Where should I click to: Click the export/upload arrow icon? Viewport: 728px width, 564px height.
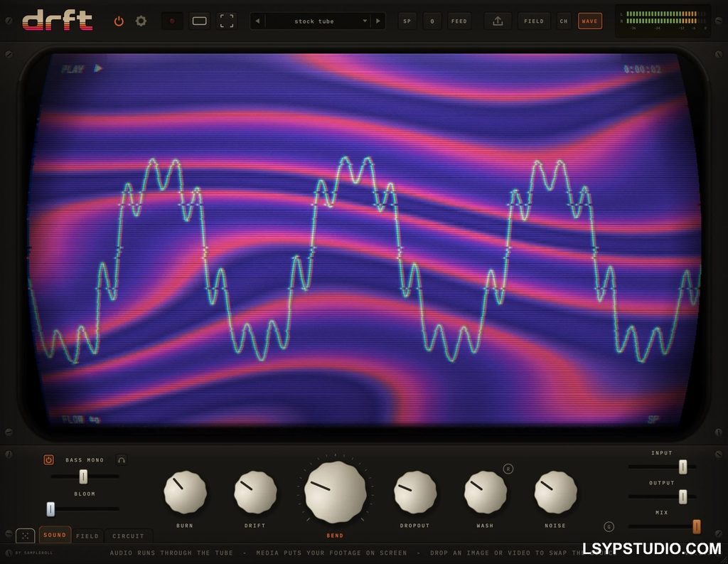[498, 21]
